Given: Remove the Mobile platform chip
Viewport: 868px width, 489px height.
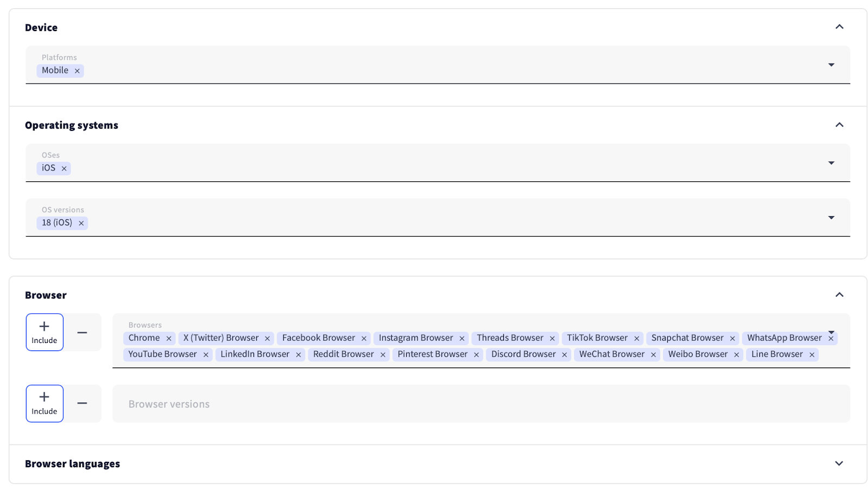Looking at the screenshot, I should [77, 71].
